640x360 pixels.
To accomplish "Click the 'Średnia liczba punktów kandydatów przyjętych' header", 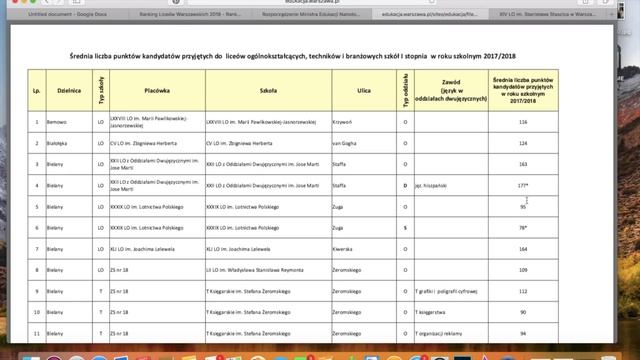I will [x=523, y=91].
